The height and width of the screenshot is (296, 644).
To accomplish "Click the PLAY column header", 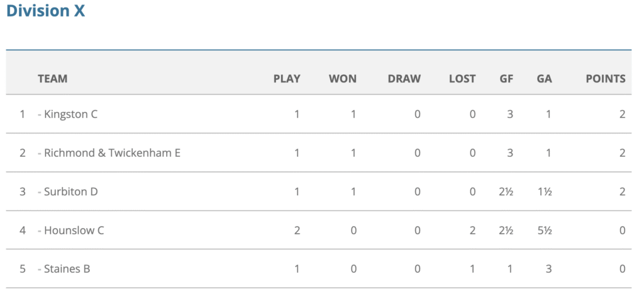I will coord(287,79).
